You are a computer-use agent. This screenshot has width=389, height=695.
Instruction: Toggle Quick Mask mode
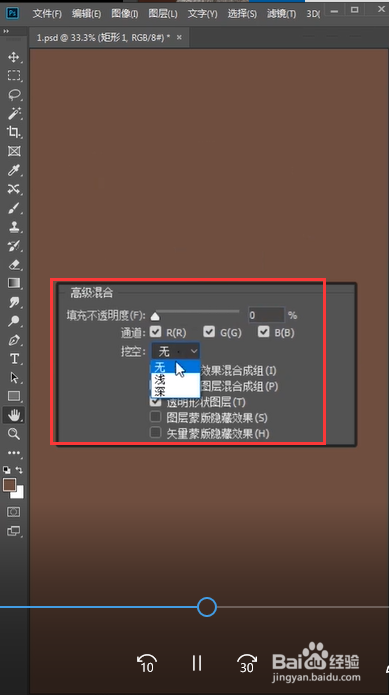[14, 512]
